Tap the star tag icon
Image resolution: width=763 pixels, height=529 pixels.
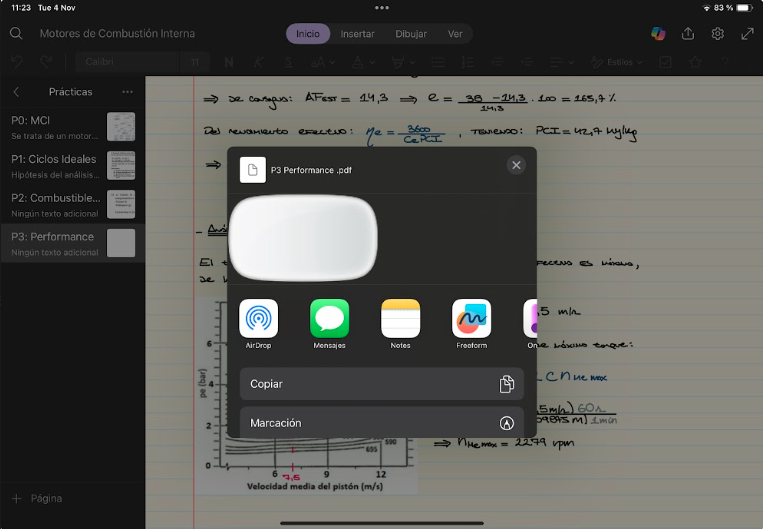[695, 62]
